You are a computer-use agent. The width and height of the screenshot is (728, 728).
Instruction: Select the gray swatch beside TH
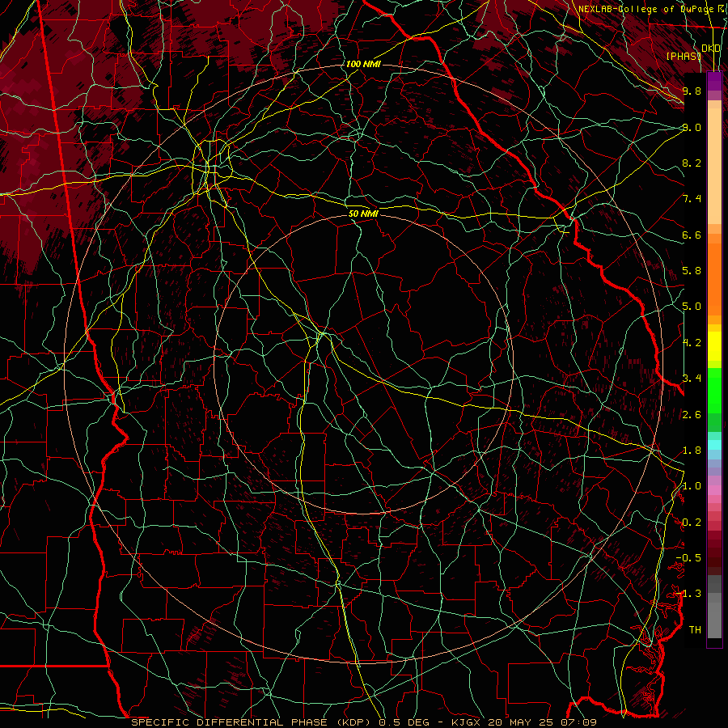pyautogui.click(x=714, y=622)
